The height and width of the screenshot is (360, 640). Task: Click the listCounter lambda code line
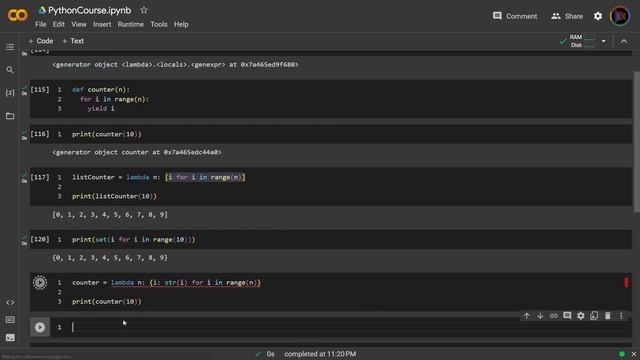point(159,177)
